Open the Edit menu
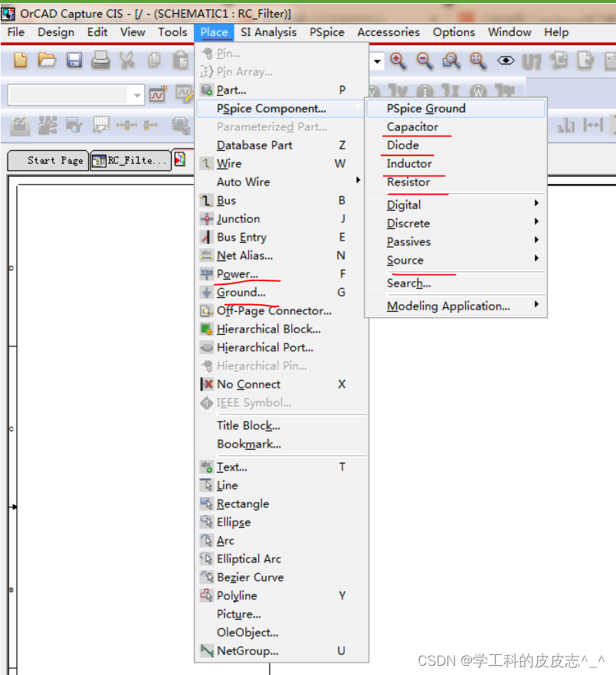The height and width of the screenshot is (675, 616). pos(97,32)
